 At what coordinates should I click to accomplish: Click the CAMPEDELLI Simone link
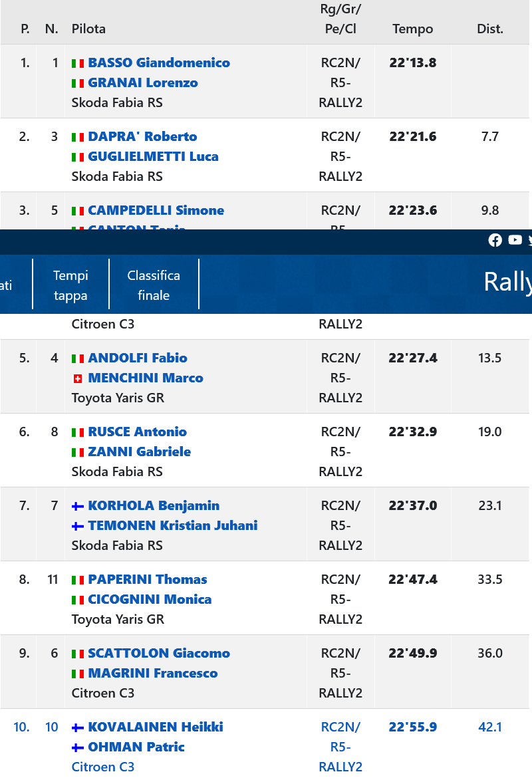pyautogui.click(x=156, y=210)
